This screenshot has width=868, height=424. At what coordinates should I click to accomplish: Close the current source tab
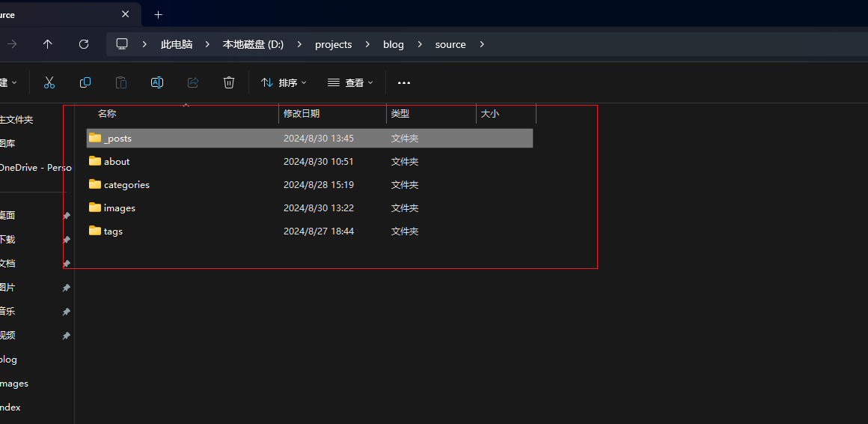pyautogui.click(x=125, y=14)
